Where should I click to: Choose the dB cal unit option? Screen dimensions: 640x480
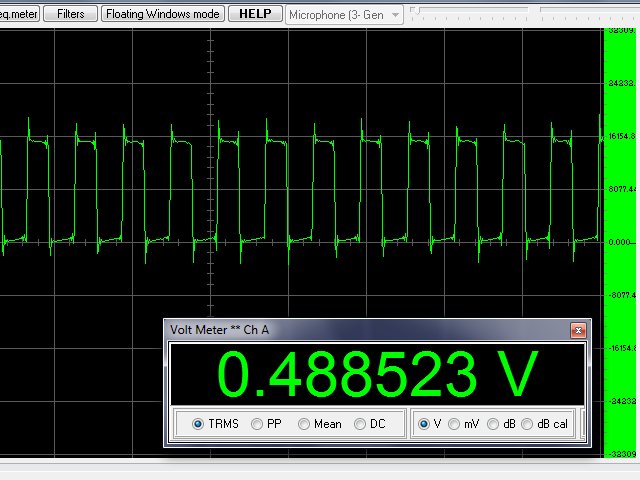coord(527,424)
